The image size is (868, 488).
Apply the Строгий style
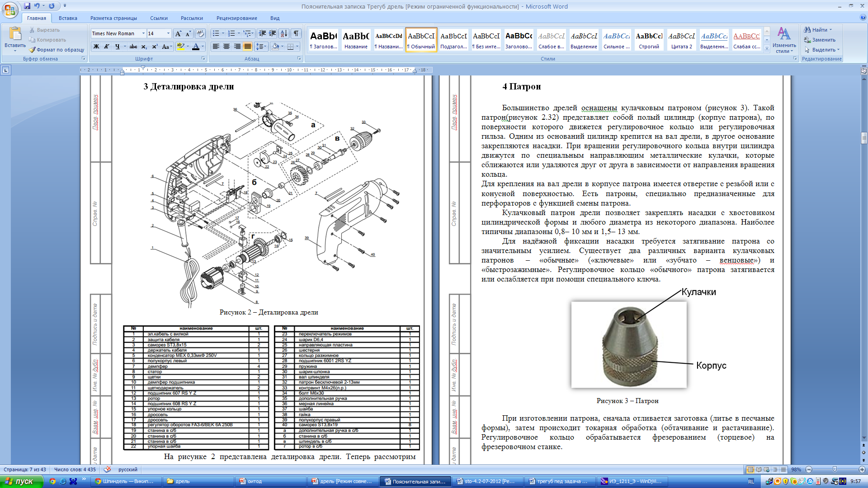649,40
